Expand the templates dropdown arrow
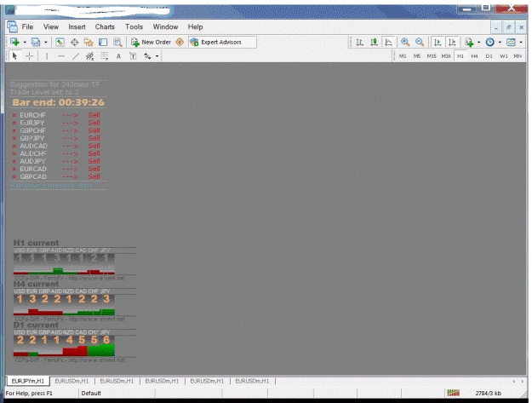The height and width of the screenshot is (403, 532). tap(521, 42)
